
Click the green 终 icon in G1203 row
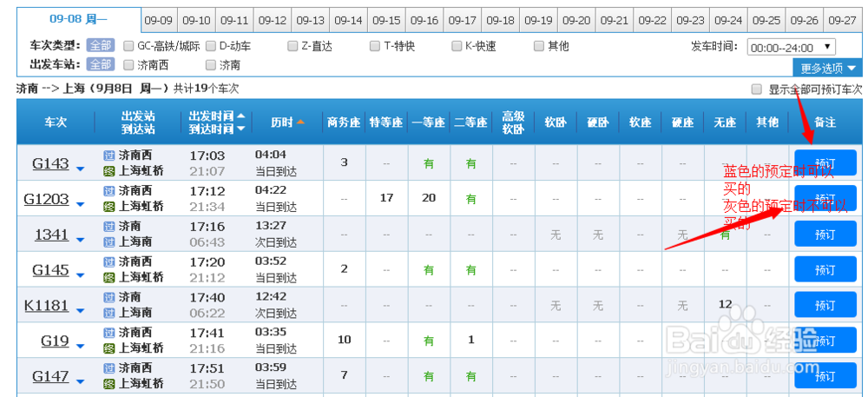(x=109, y=207)
